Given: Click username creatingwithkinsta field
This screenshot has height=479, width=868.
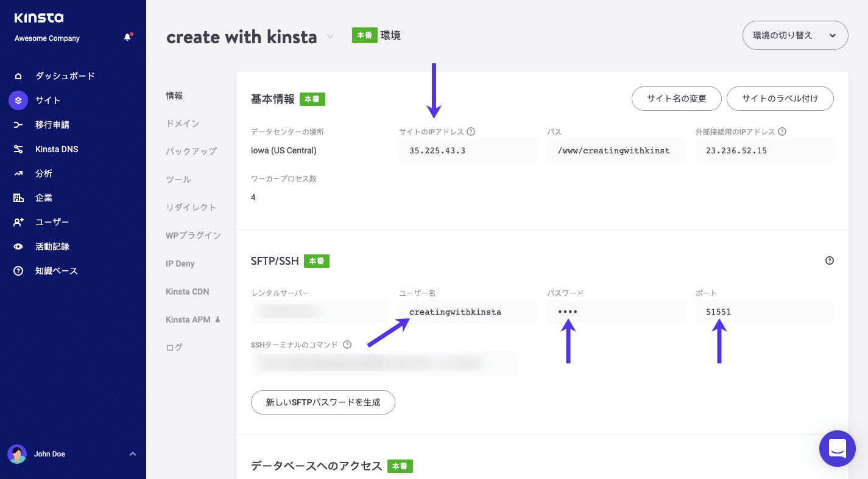Looking at the screenshot, I should point(468,312).
